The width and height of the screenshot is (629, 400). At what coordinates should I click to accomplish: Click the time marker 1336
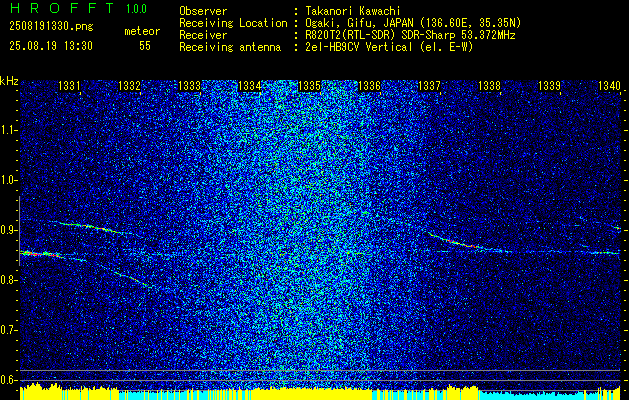369,85
